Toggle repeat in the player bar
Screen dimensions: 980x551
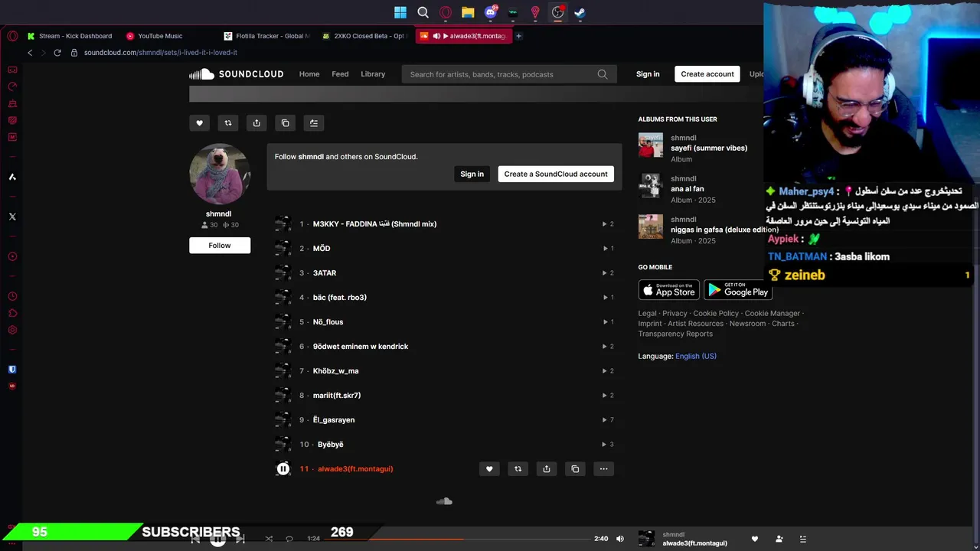pos(289,539)
